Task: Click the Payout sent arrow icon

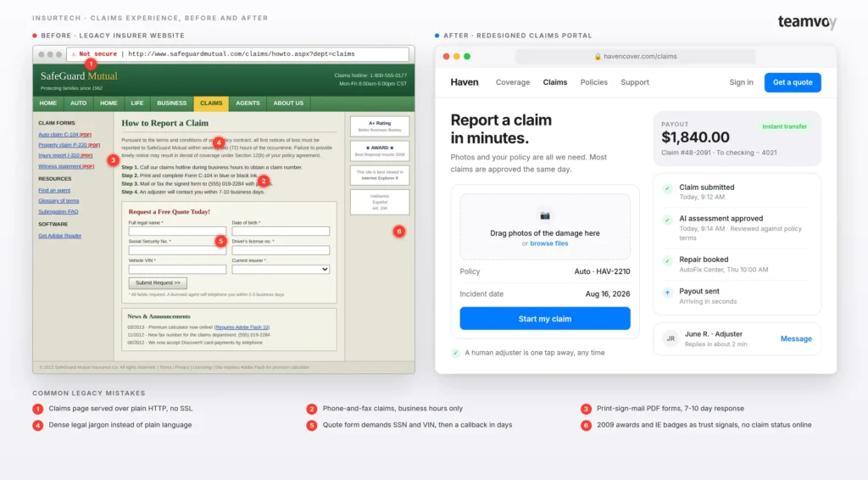Action: point(668,293)
